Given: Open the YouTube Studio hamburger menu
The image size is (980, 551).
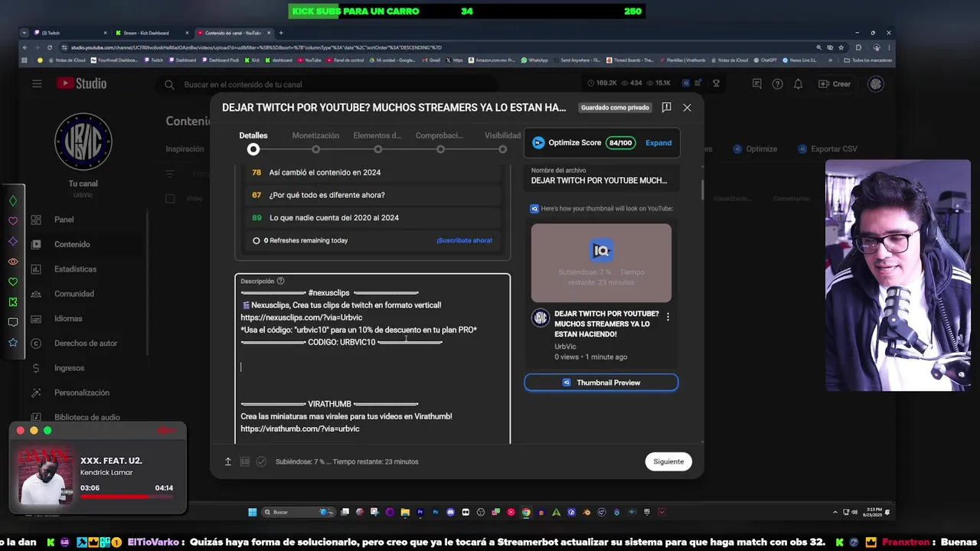Looking at the screenshot, I should click(x=37, y=83).
